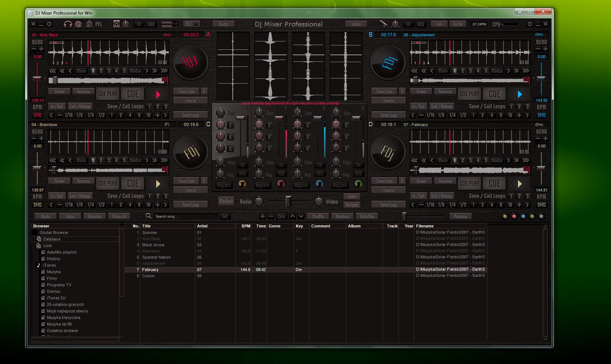This screenshot has height=364, width=611.
Task: Move playlist item down with the down arrow
Action: [x=301, y=216]
